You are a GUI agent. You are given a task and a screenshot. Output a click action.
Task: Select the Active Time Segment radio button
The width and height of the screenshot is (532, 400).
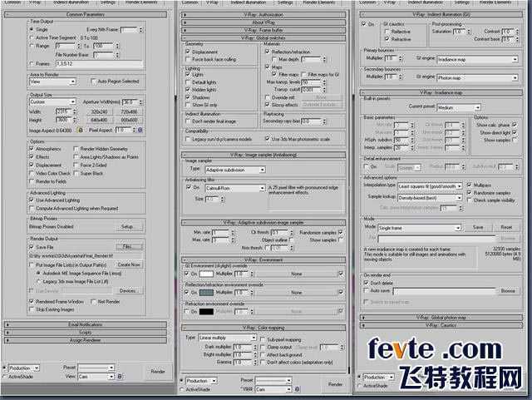(32, 37)
